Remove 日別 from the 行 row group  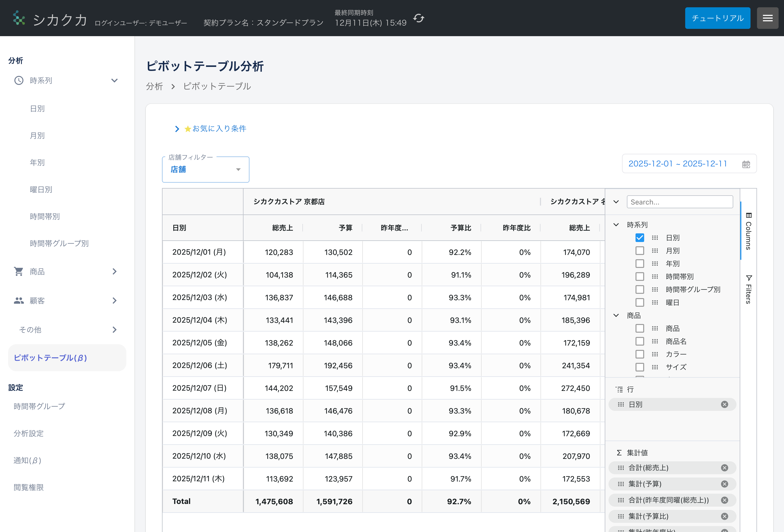click(x=724, y=405)
